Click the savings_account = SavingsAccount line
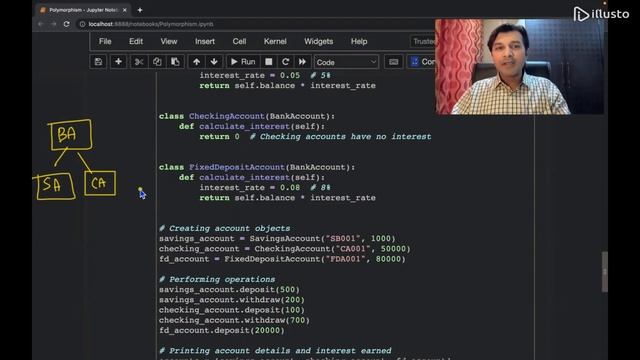 277,239
